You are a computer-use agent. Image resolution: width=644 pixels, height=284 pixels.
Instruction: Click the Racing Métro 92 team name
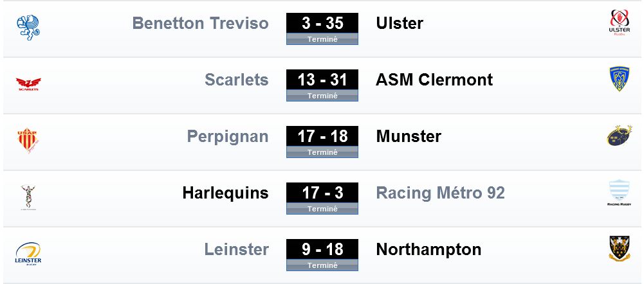tap(440, 193)
